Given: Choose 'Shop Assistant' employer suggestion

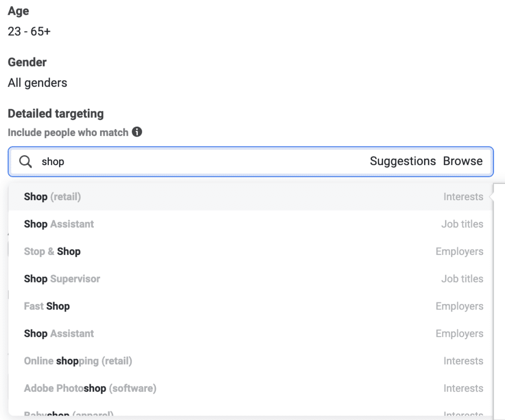Looking at the screenshot, I should point(59,333).
